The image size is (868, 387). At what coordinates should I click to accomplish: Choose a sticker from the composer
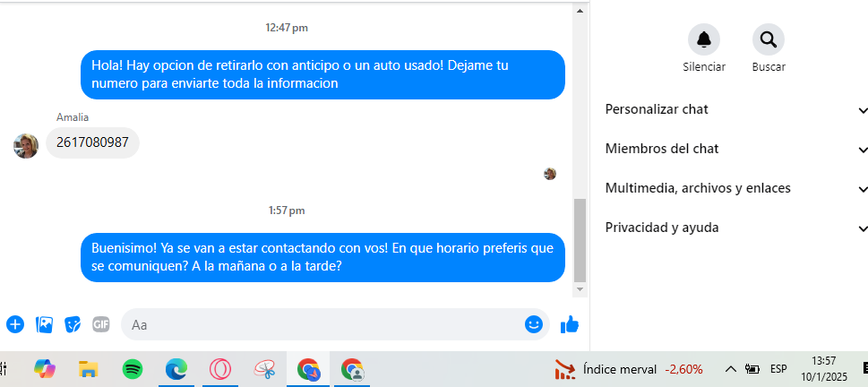click(x=72, y=324)
